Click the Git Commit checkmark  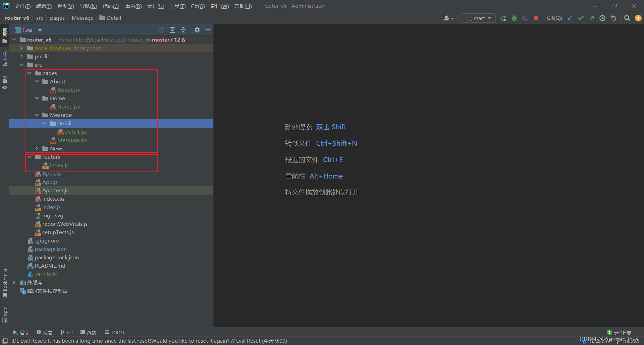pos(581,18)
